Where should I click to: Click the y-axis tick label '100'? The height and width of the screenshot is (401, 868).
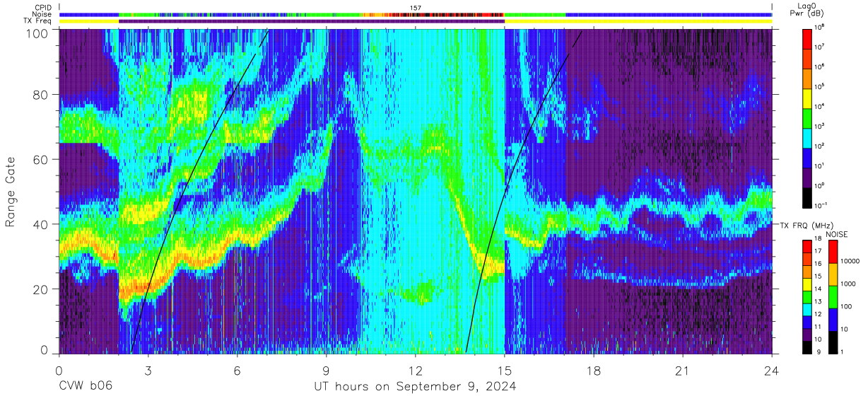pyautogui.click(x=38, y=33)
